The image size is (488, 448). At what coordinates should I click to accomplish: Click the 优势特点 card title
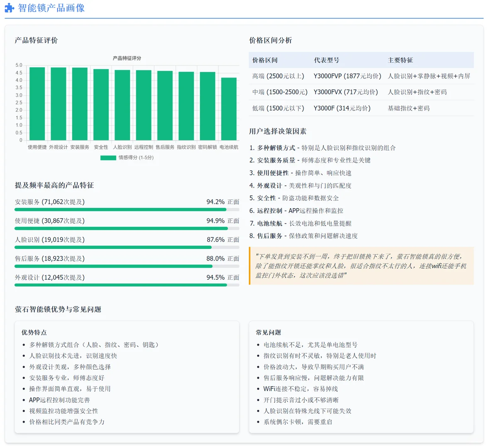click(x=34, y=333)
